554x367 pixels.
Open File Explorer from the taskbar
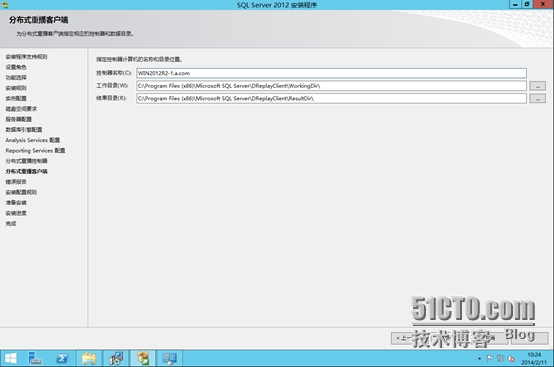click(x=89, y=358)
